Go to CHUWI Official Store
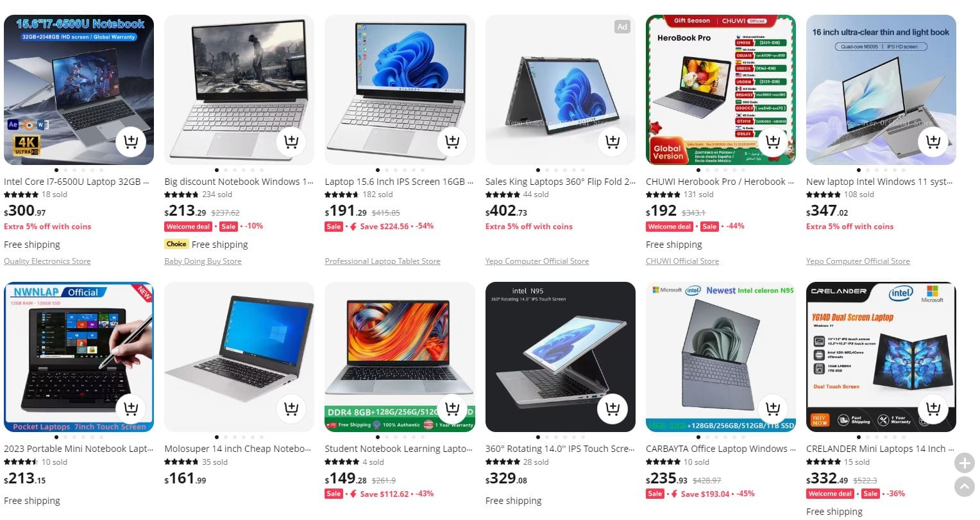Screen dimensions: 980x520 coord(682,261)
